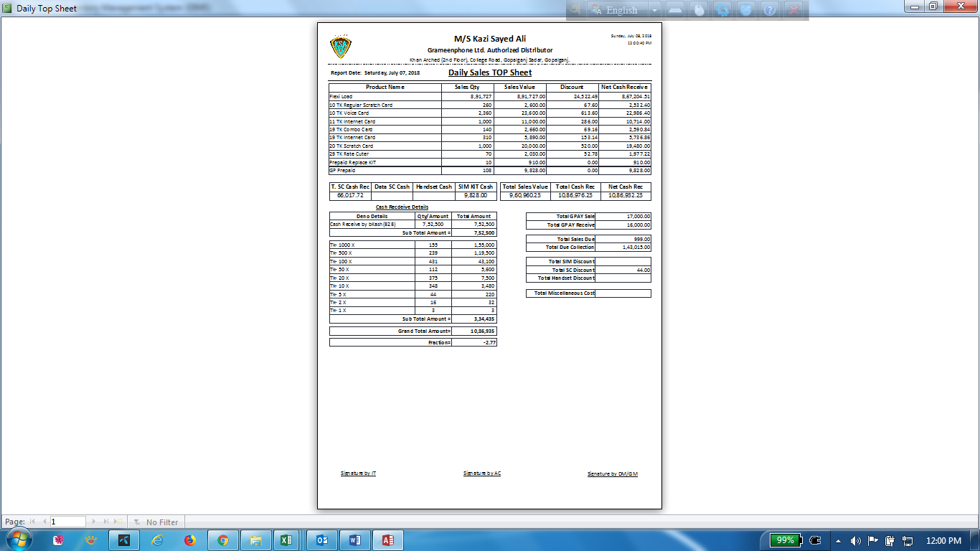Open Windows Explorer folder on taskbar

(256, 540)
